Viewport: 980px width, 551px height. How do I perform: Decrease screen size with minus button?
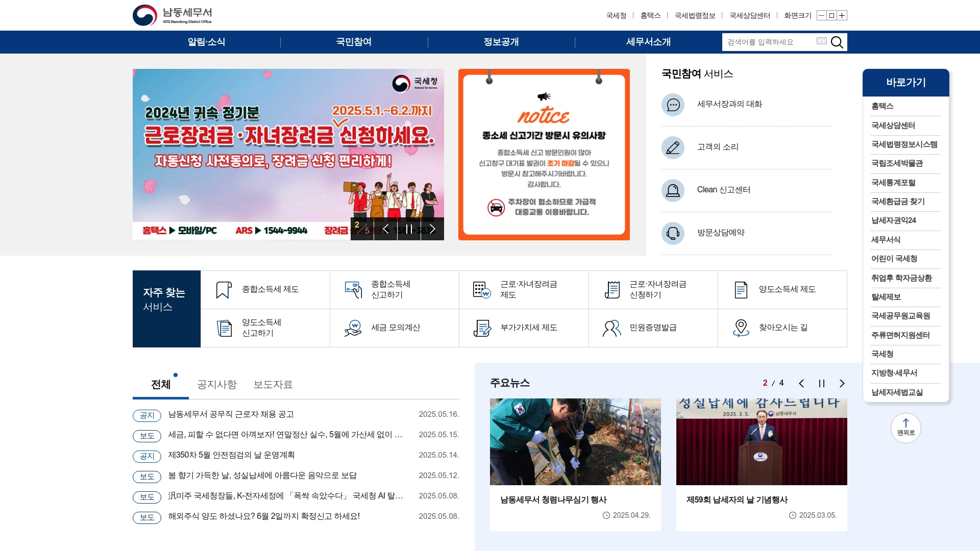821,15
